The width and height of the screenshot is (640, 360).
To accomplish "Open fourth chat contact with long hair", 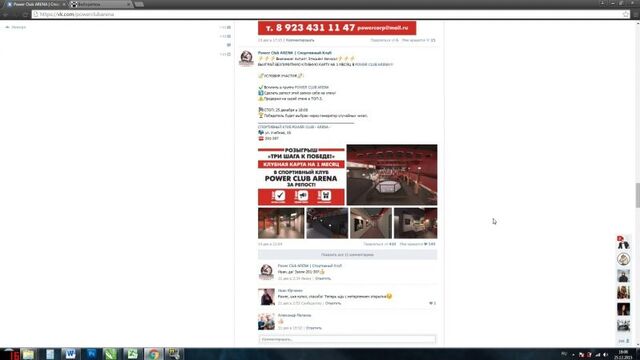I will tap(623, 292).
